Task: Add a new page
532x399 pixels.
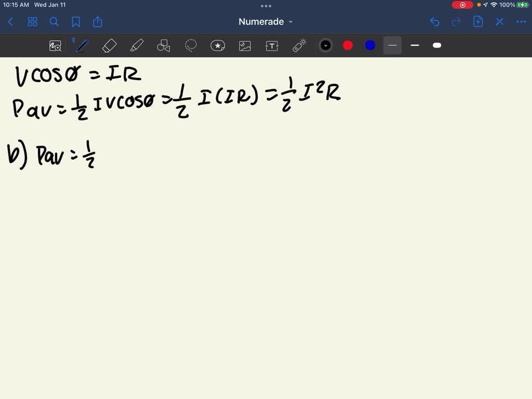Action: pos(478,22)
